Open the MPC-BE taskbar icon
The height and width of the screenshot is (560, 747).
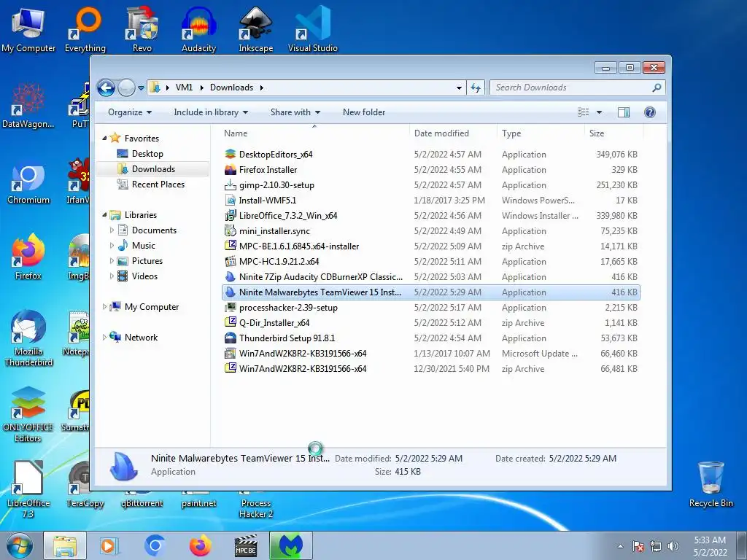pyautogui.click(x=246, y=545)
